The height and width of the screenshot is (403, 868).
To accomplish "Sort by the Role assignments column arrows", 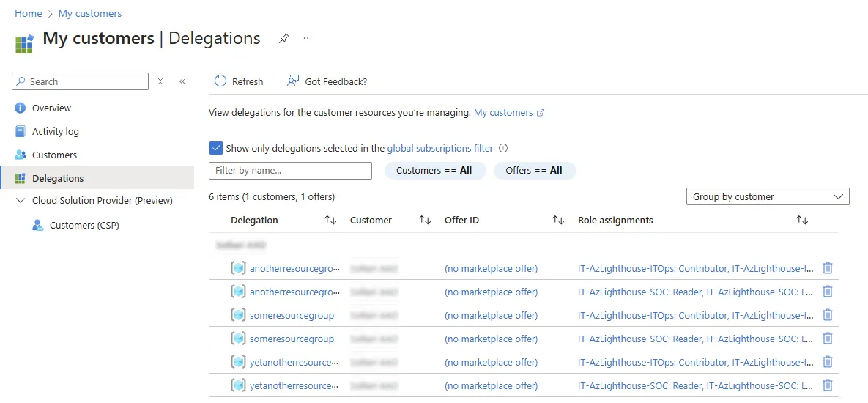I will click(802, 221).
